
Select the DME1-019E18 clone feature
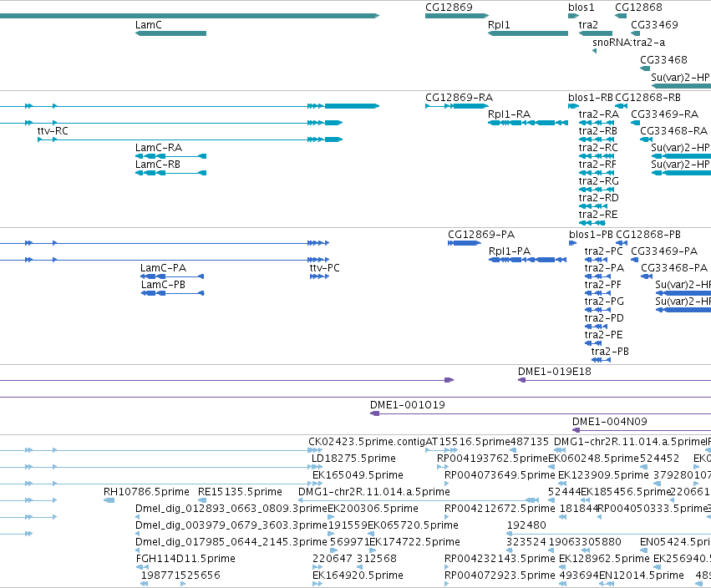coord(614,380)
